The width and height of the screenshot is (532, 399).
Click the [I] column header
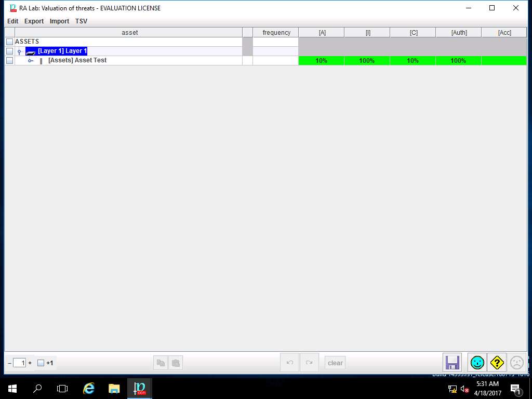tap(367, 33)
